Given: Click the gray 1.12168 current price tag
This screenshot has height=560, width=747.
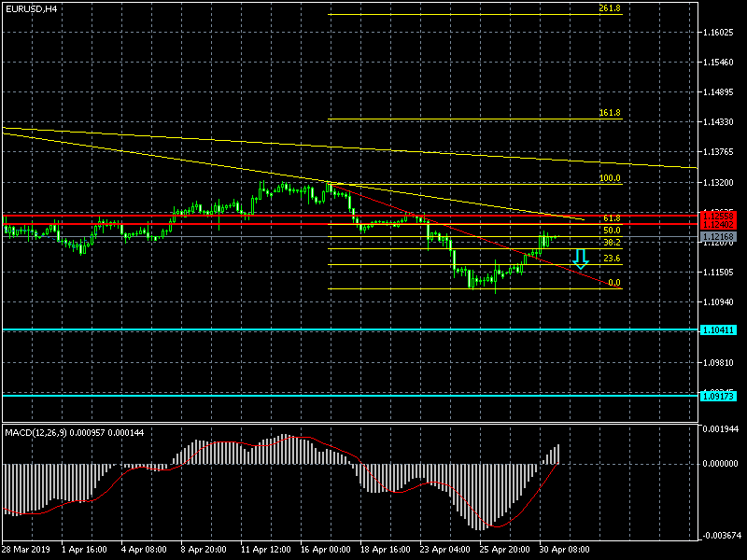Looking at the screenshot, I should point(718,237).
